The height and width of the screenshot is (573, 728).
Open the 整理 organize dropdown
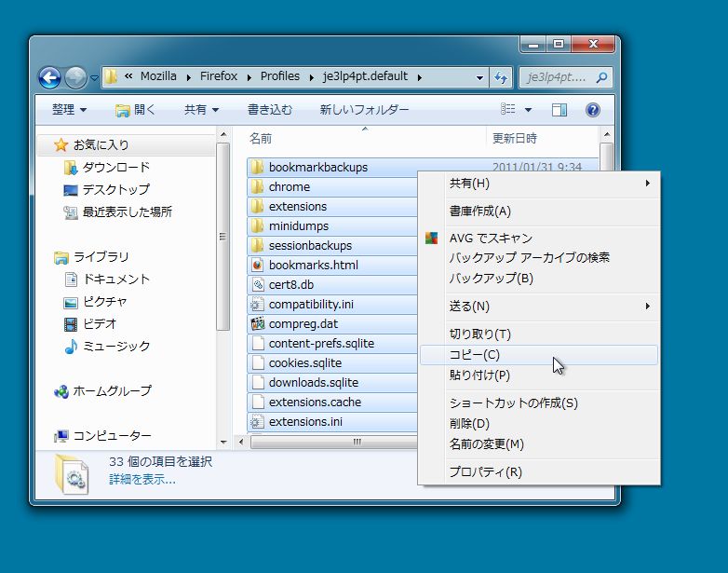(69, 110)
